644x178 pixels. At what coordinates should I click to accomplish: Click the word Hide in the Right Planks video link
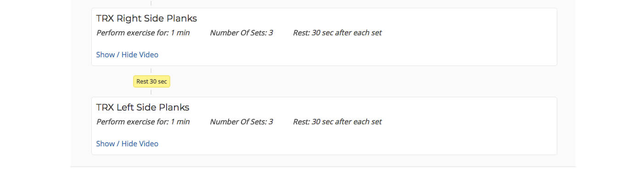point(129,55)
